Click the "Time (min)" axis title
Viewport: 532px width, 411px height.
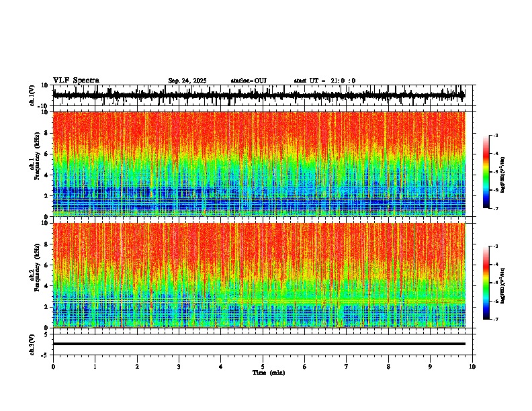click(x=269, y=373)
